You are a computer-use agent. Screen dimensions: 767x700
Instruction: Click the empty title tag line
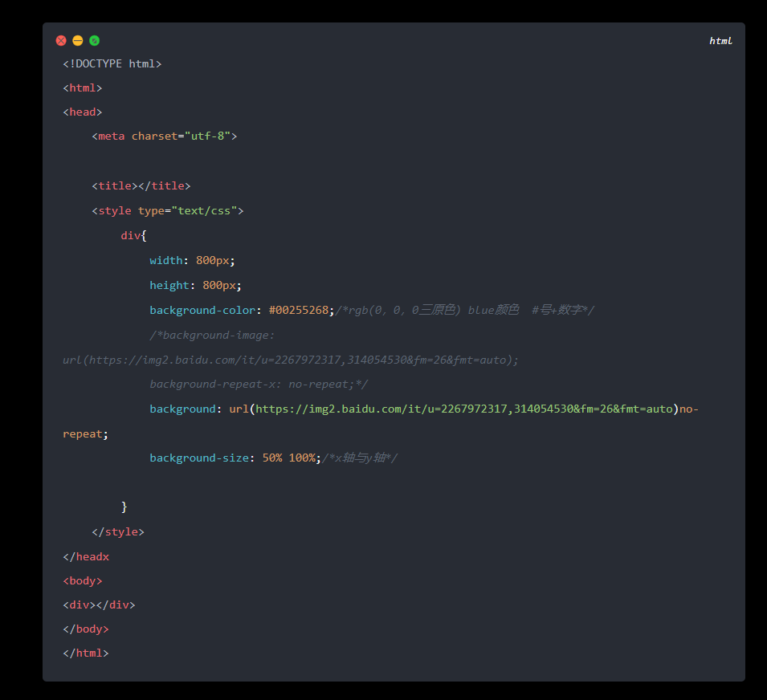pyautogui.click(x=141, y=186)
